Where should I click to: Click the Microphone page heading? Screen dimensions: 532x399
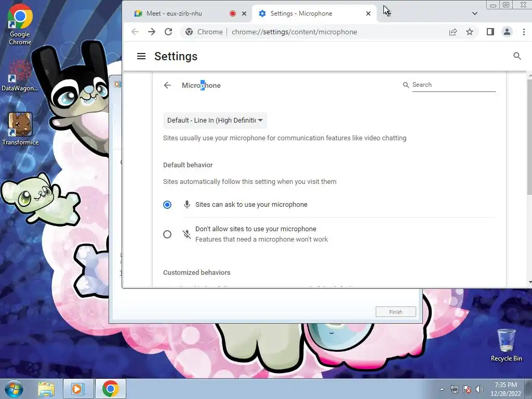(201, 86)
